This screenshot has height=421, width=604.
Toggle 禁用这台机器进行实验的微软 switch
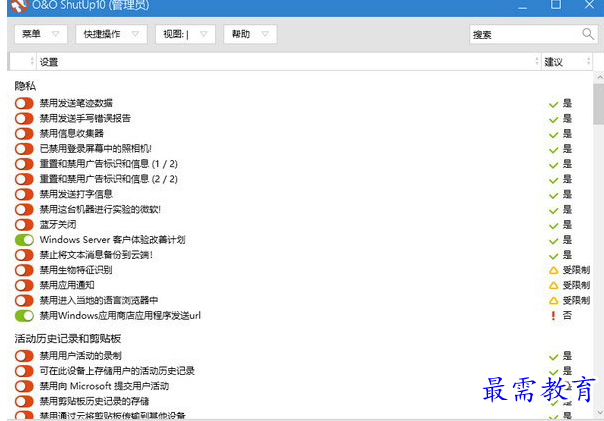[x=24, y=210]
